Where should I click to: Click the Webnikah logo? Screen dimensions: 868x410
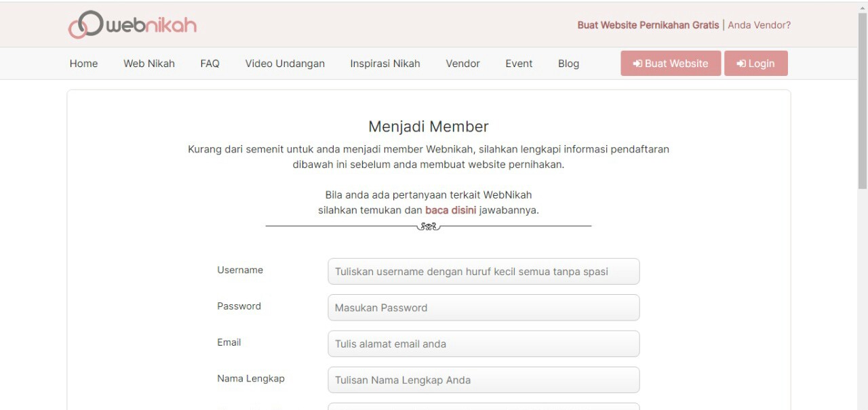pos(132,25)
